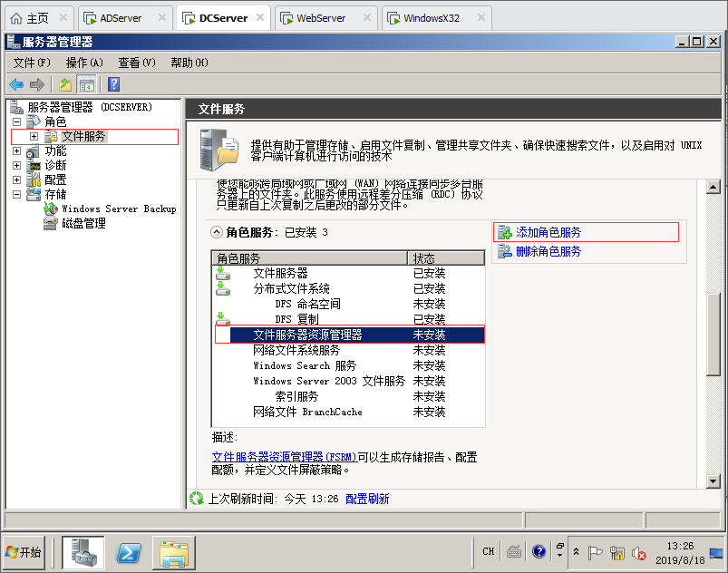This screenshot has width=728, height=573.
Task: Expand the 配置 tree node
Action: point(16,180)
